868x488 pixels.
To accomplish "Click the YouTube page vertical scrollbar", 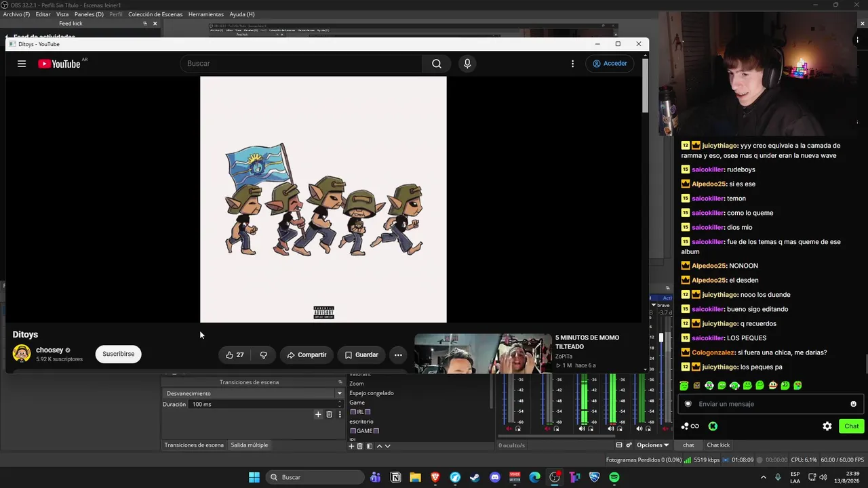I will (x=645, y=85).
